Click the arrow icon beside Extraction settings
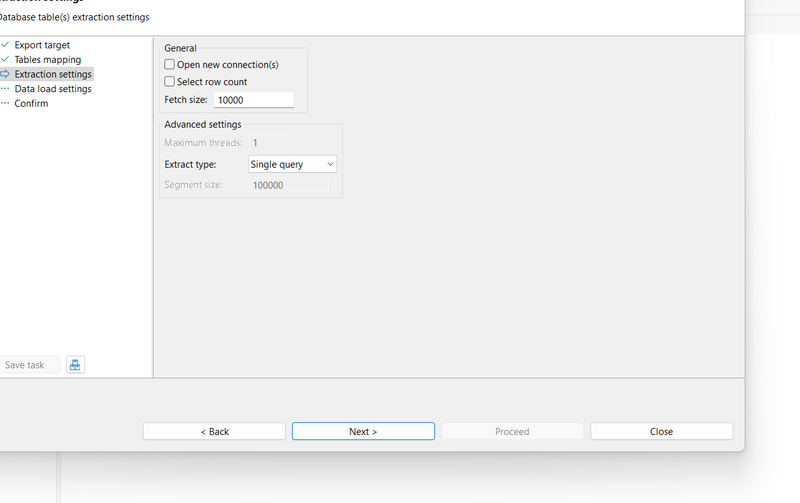Viewport: 800px width, 503px height. click(5, 74)
